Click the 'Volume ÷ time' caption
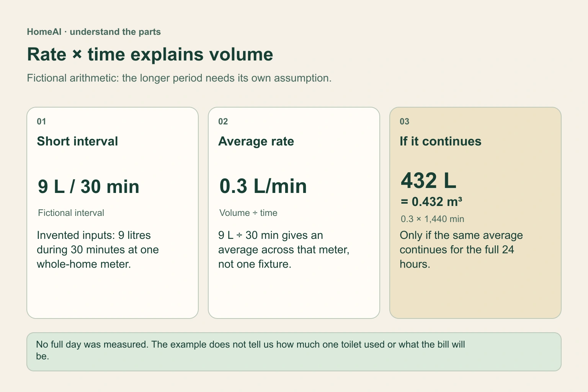 point(248,213)
